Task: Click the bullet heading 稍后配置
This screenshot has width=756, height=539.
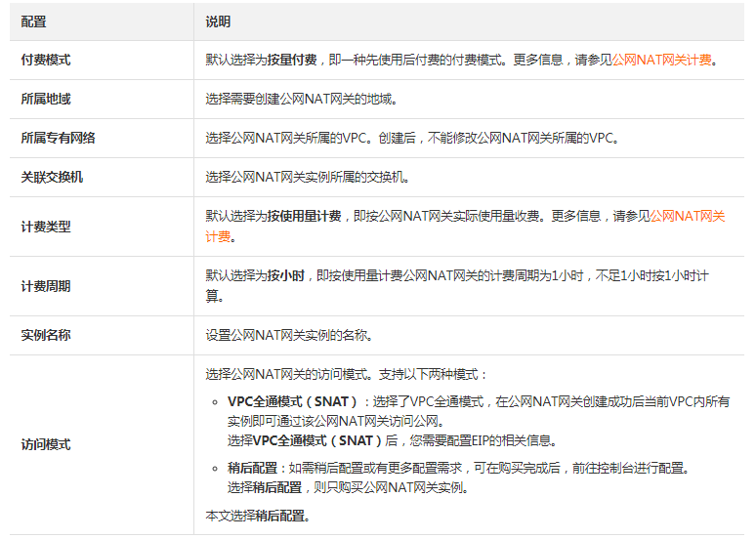Action: click(252, 468)
